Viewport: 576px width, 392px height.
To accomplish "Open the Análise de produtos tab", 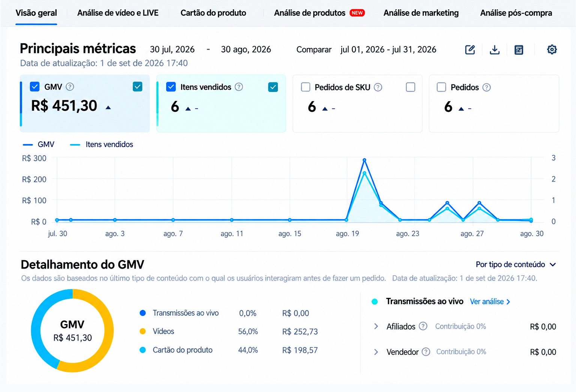I will (x=310, y=13).
